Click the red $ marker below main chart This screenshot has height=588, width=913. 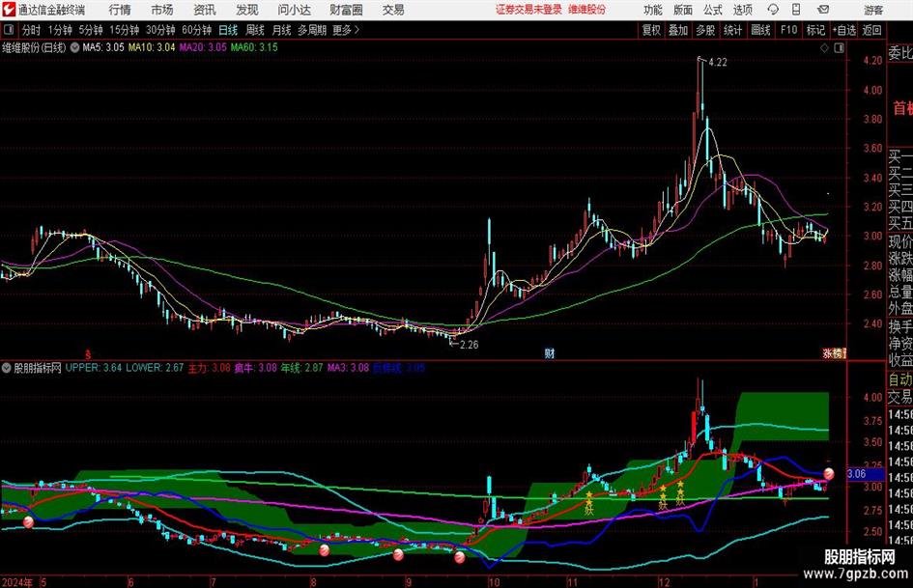(88, 353)
